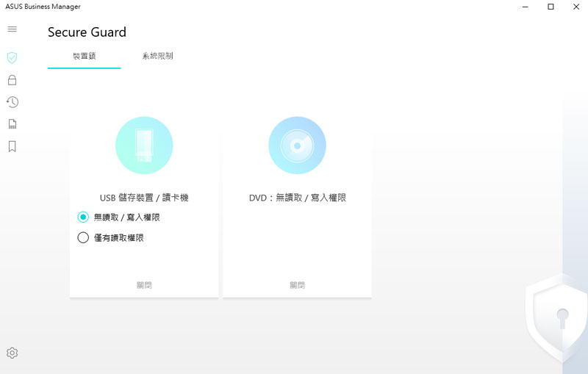Close the ASUS Business Manager window

(x=576, y=7)
